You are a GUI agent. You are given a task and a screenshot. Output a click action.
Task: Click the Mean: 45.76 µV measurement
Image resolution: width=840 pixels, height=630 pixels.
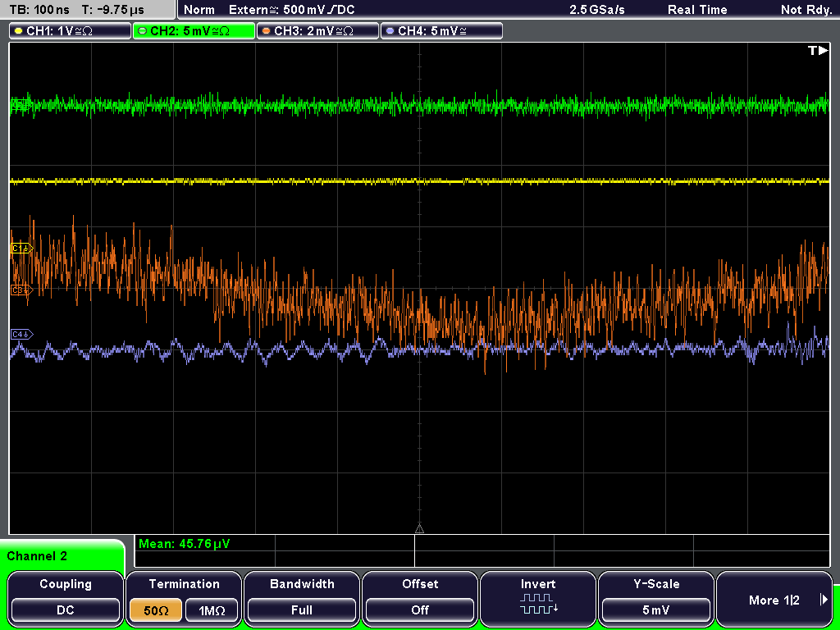[185, 544]
